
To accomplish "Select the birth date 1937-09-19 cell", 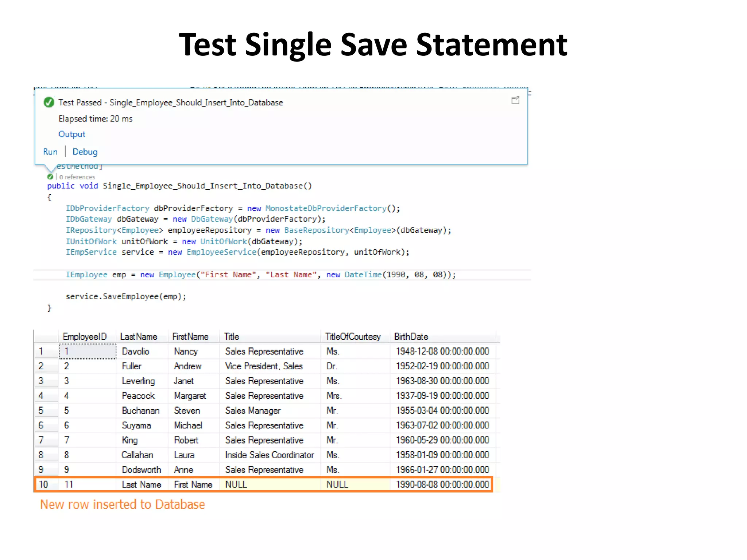I will 442,396.
